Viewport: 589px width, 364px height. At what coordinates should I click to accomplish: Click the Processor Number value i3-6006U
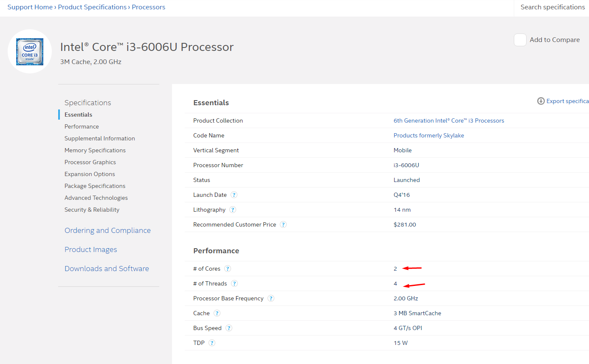pos(406,165)
